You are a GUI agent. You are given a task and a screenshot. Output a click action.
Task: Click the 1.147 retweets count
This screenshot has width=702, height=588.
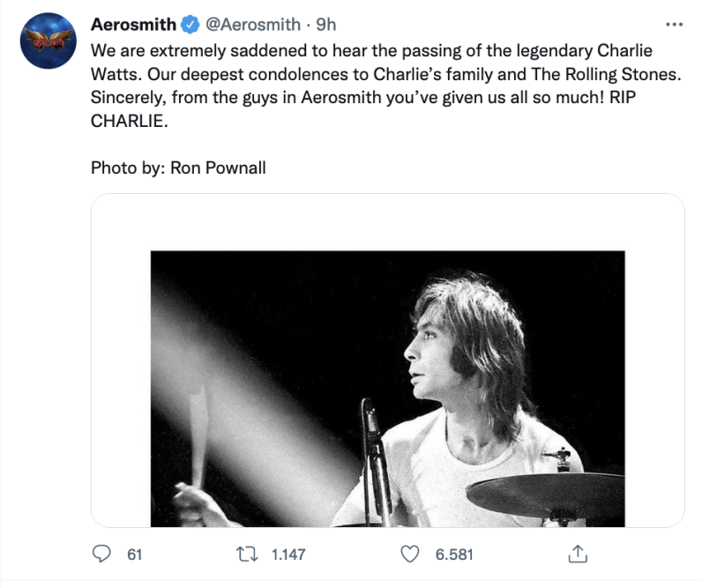[x=288, y=555]
